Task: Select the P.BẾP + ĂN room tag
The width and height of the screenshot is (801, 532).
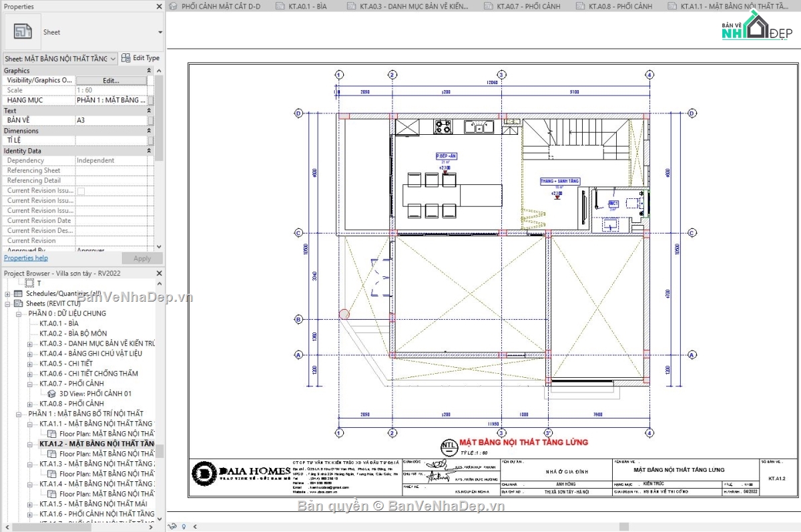Action: [x=447, y=156]
